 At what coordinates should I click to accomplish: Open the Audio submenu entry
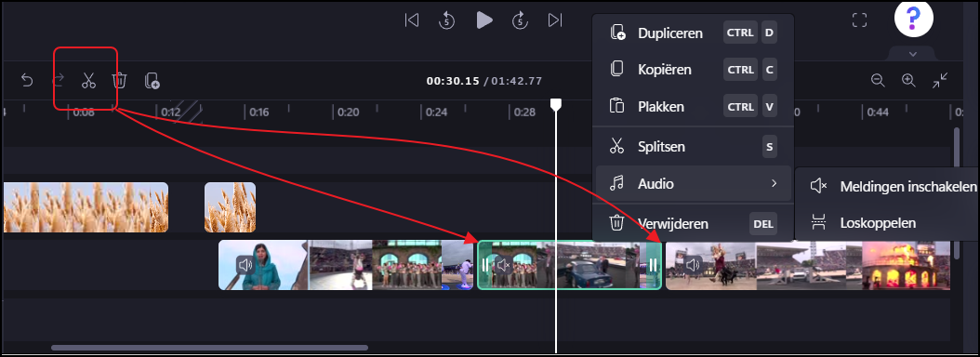693,184
